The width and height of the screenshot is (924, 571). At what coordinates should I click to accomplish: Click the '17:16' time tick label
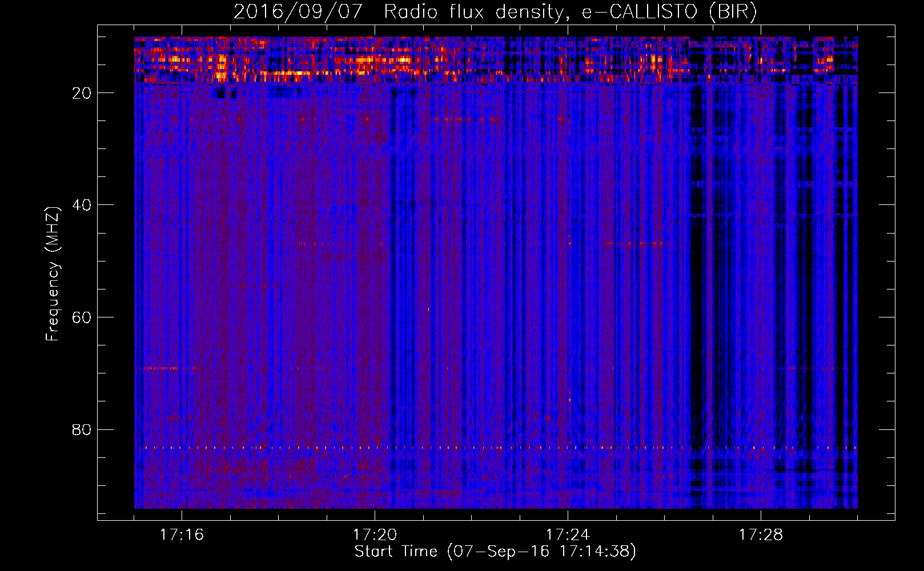tap(182, 535)
